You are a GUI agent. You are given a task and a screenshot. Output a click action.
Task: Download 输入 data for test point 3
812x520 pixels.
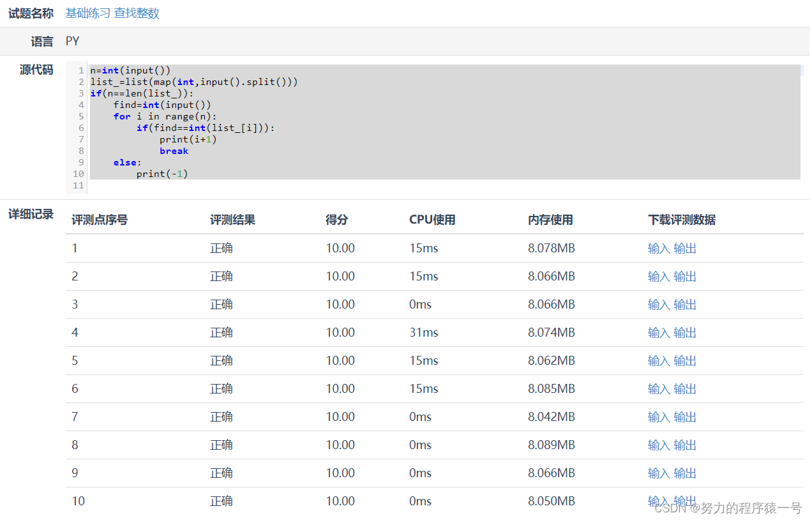click(659, 305)
